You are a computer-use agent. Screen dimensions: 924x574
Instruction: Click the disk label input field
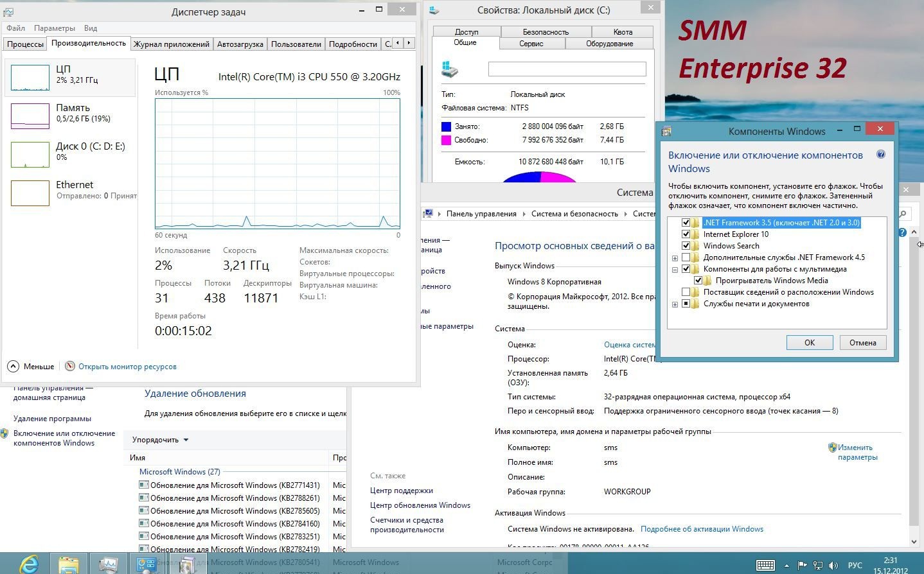pyautogui.click(x=567, y=69)
